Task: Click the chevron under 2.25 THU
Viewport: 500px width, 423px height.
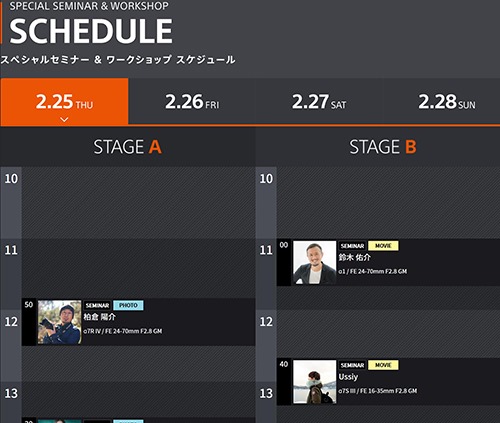Action: 64,119
